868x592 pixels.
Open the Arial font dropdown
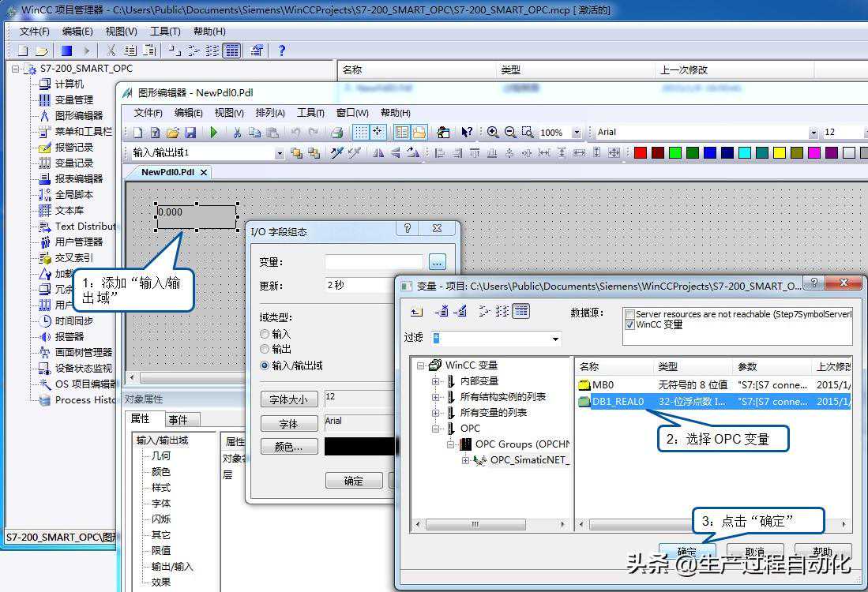tap(813, 133)
